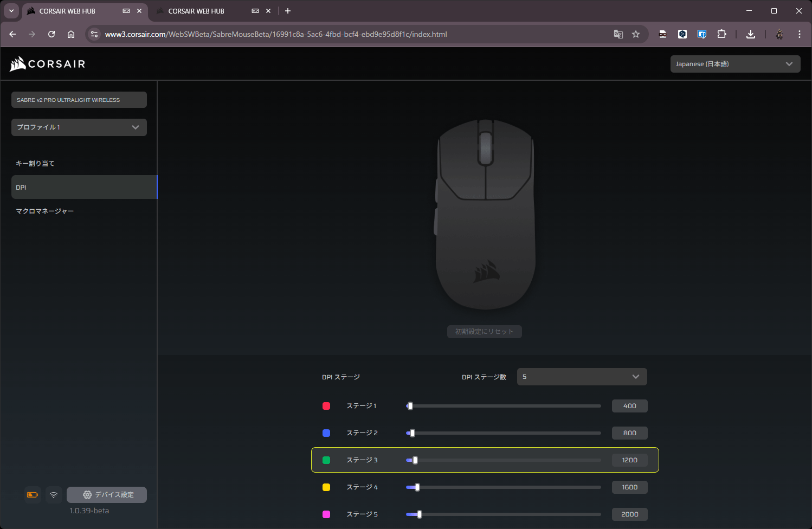This screenshot has height=529, width=812.
Task: Go to browser home page
Action: [x=71, y=34]
